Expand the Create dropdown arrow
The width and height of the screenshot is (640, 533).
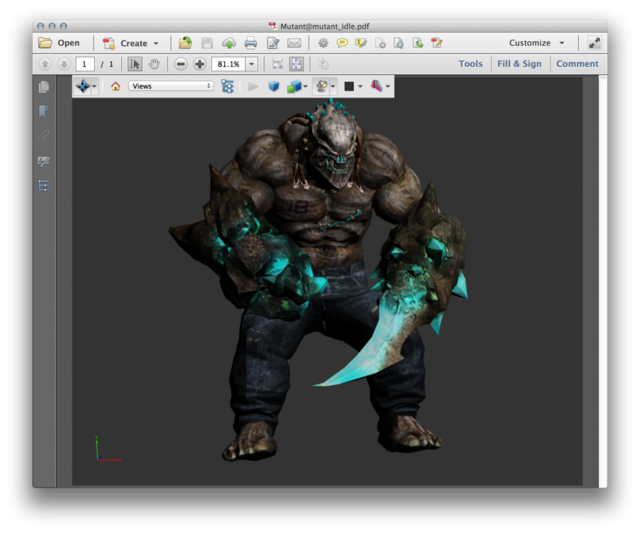pyautogui.click(x=156, y=43)
